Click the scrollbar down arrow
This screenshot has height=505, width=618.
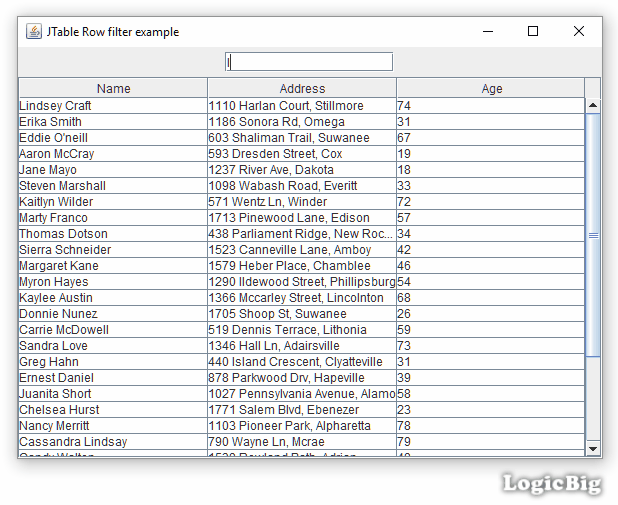(593, 449)
